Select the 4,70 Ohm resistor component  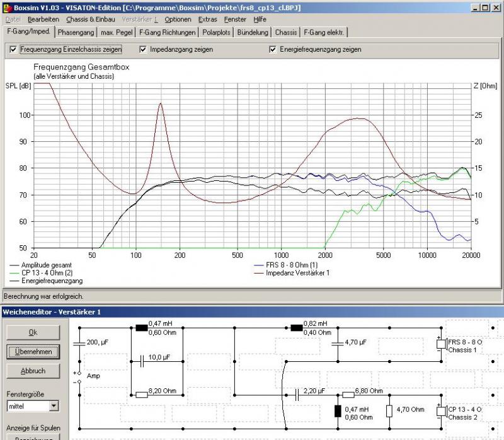[x=390, y=411]
